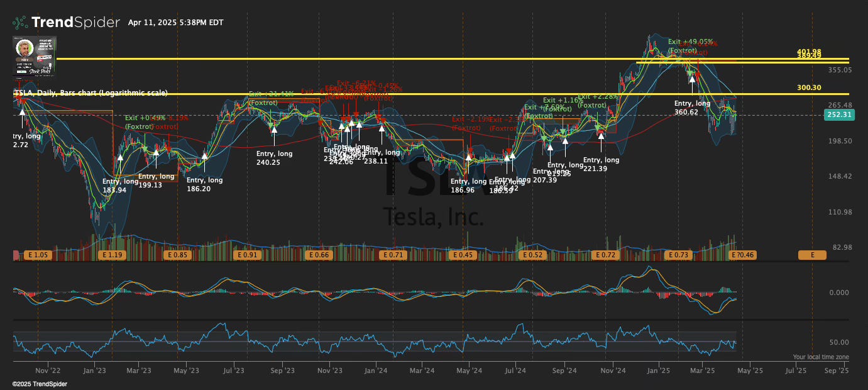Click the E 1.19 earnings marker
The height and width of the screenshot is (390, 868).
click(x=113, y=255)
